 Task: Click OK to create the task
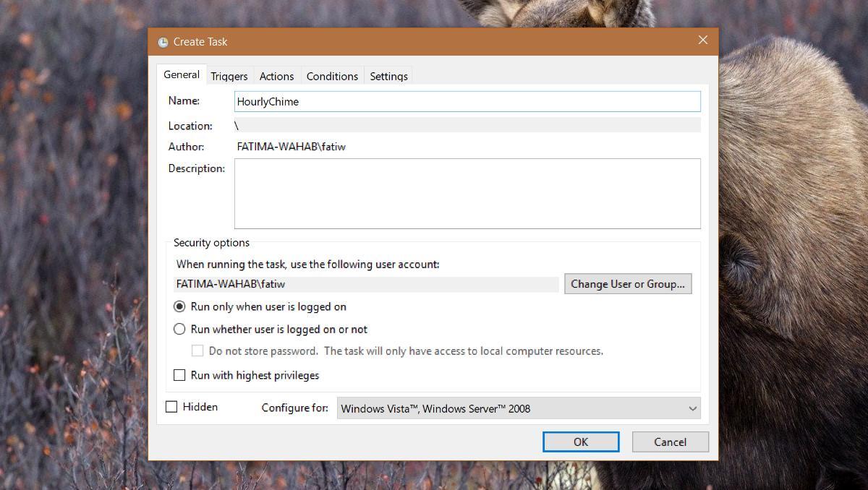pyautogui.click(x=580, y=442)
